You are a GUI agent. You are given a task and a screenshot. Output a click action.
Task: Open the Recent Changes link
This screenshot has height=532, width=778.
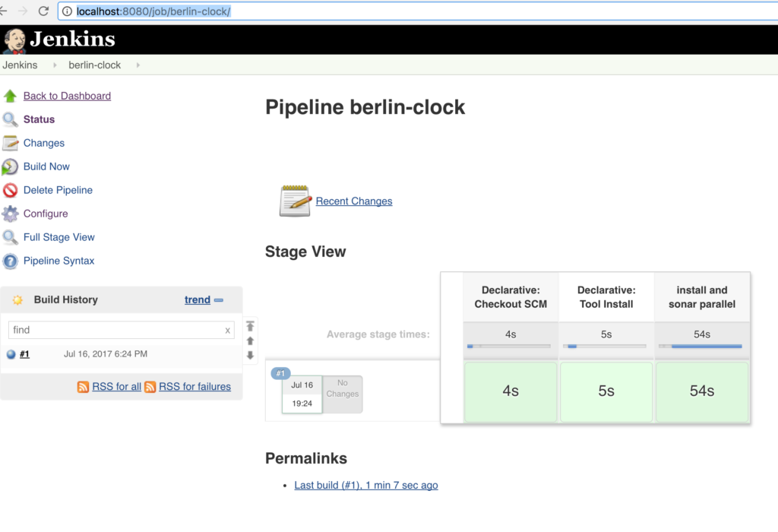354,201
